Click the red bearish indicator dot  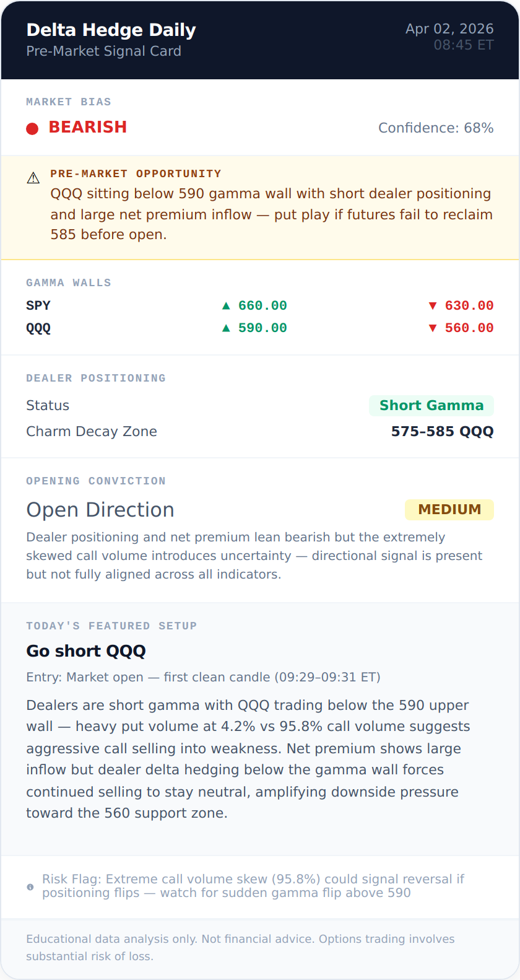click(x=32, y=128)
